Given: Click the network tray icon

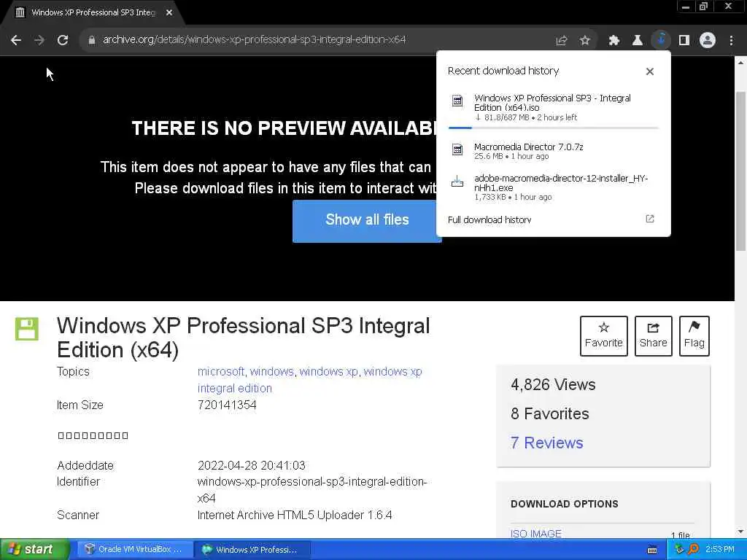Looking at the screenshot, I should point(680,550).
